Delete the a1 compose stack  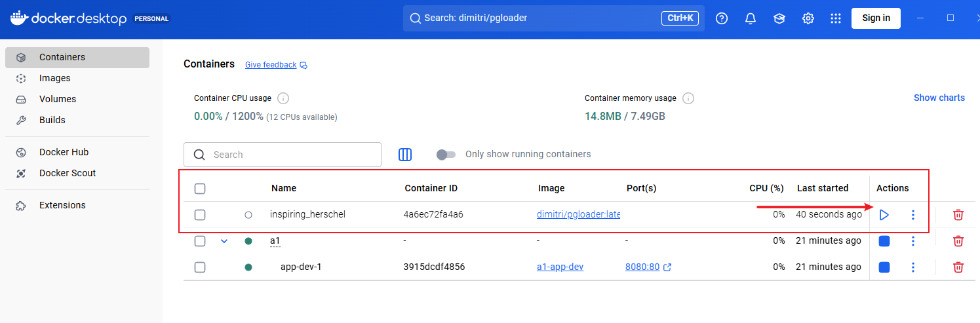coord(958,241)
